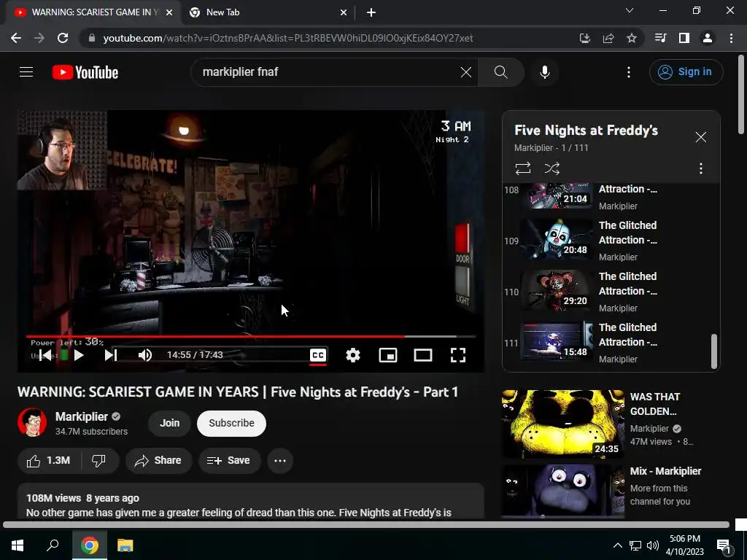This screenshot has height=560, width=747.
Task: Dislike the video
Action: 98,461
